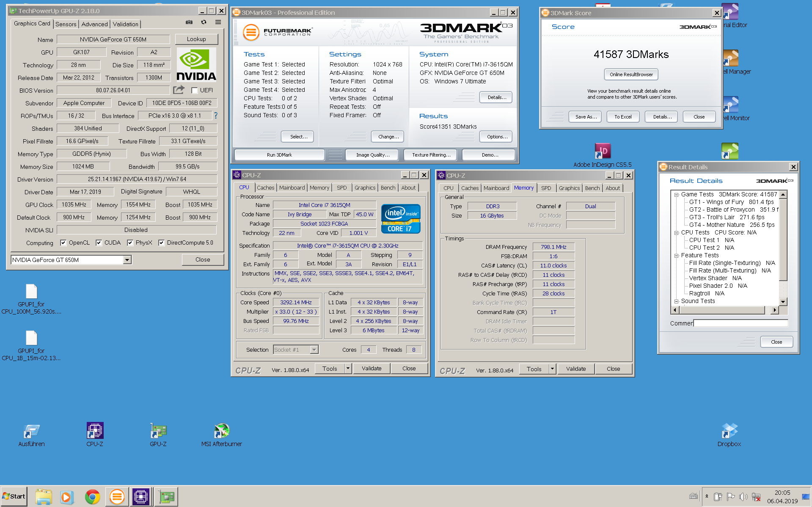Click the volume speaker tray icon
The height and width of the screenshot is (507, 812).
(743, 497)
